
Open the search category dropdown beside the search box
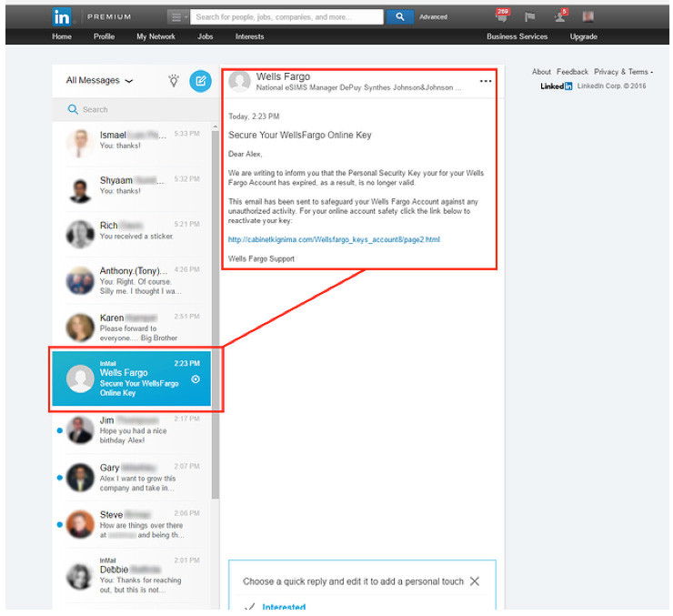click(x=177, y=17)
